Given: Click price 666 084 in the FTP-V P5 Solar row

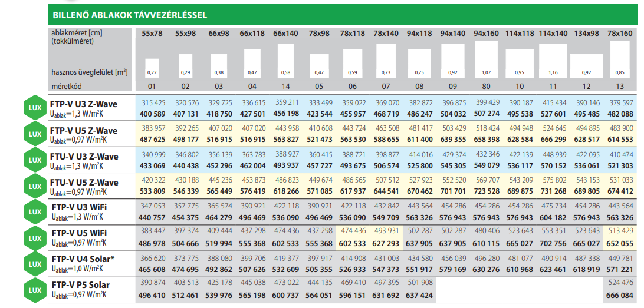Looking at the screenshot, I should pyautogui.click(x=620, y=296).
